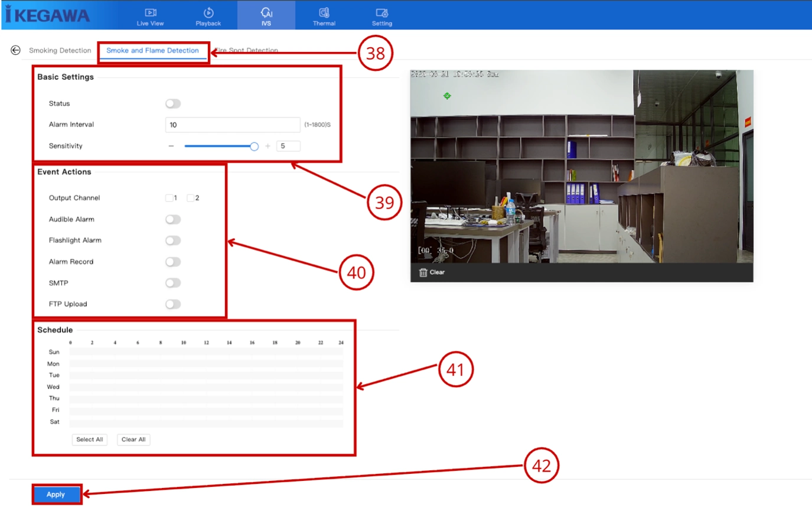Turn on the Audible Alarm switch

click(173, 219)
